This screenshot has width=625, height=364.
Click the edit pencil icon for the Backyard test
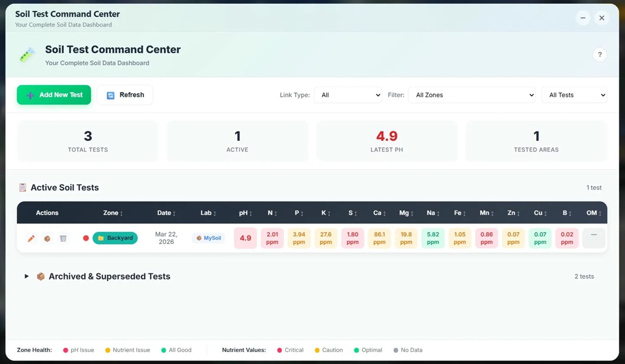pyautogui.click(x=31, y=238)
